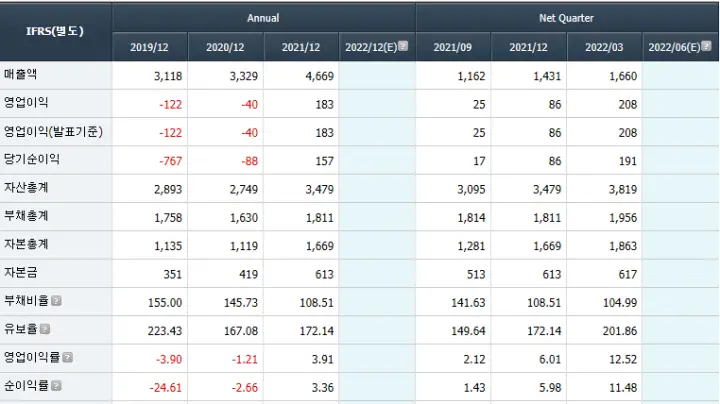Image resolution: width=720 pixels, height=404 pixels.
Task: Click the revenue value 4,669
Action: click(320, 76)
